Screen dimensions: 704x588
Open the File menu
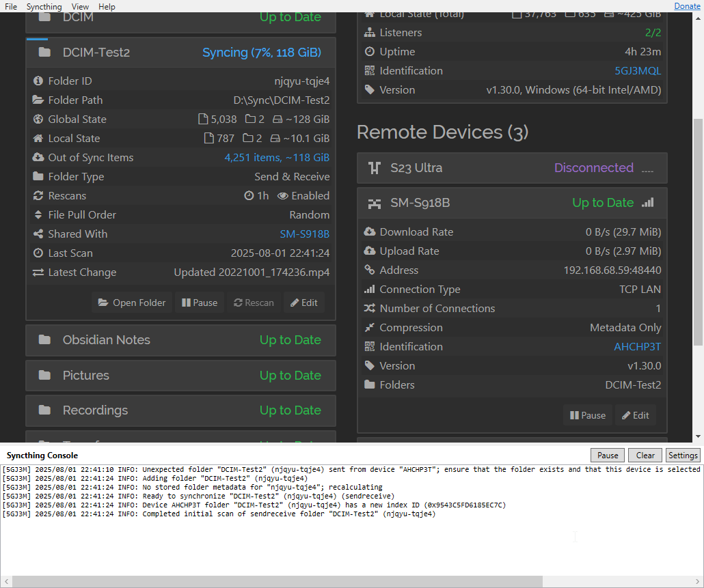[x=11, y=6]
